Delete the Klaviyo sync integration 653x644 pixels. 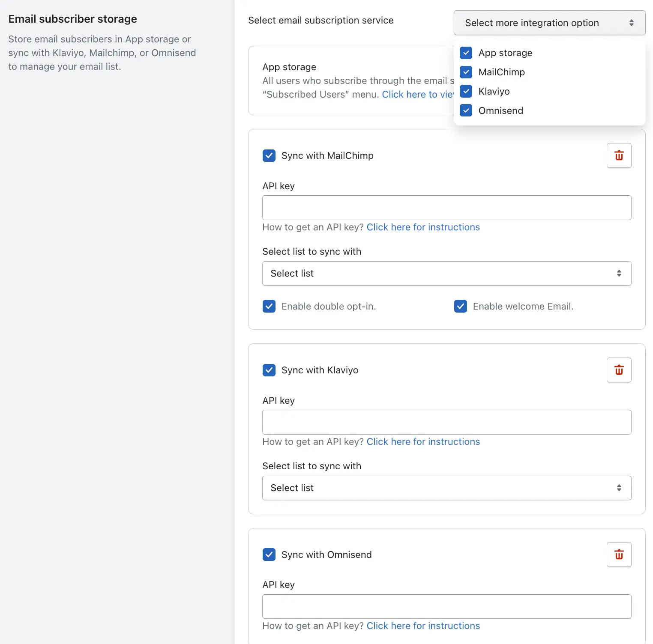619,370
